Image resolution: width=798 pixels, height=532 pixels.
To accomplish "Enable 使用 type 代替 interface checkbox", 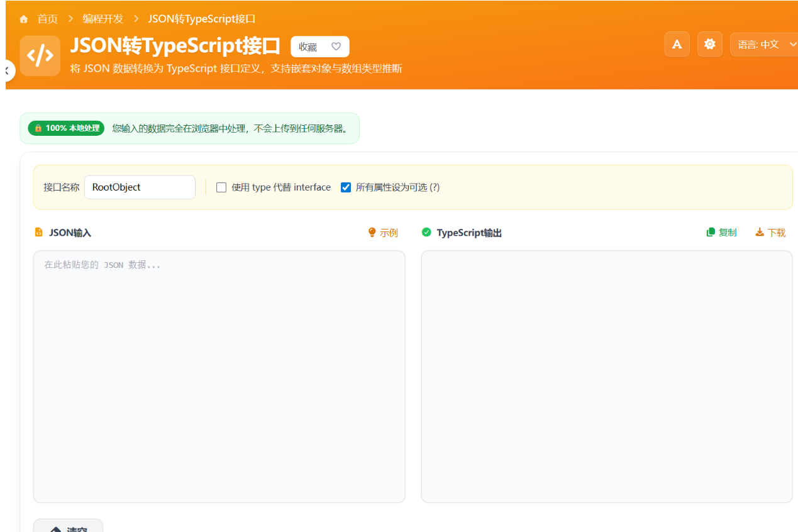I will coord(221,187).
